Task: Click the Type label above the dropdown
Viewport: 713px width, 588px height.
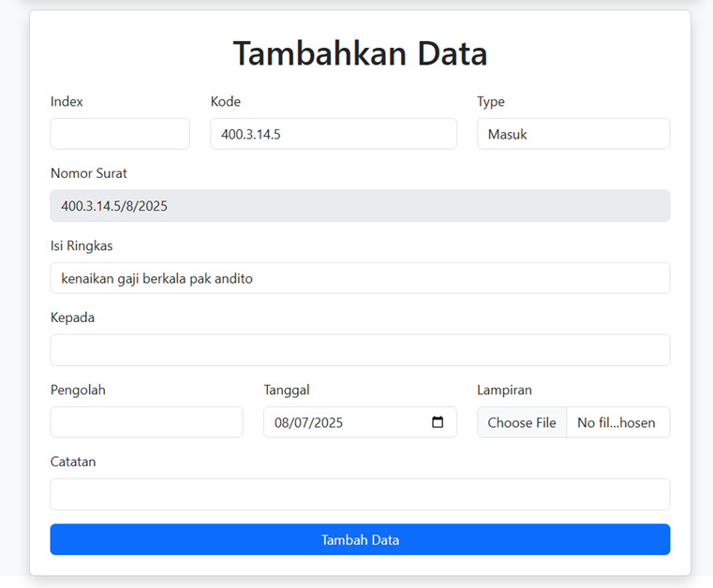Action: [x=491, y=102]
